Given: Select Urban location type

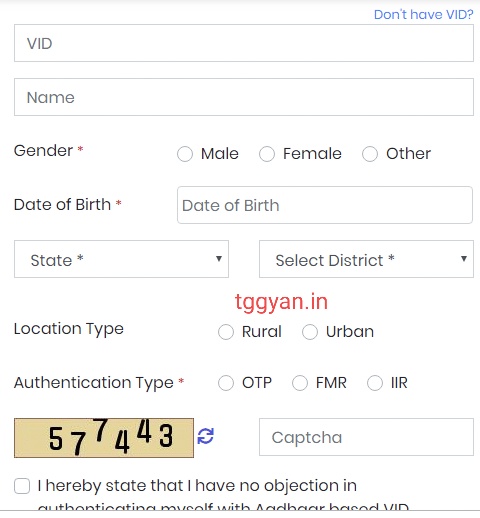Looking at the screenshot, I should tap(310, 332).
